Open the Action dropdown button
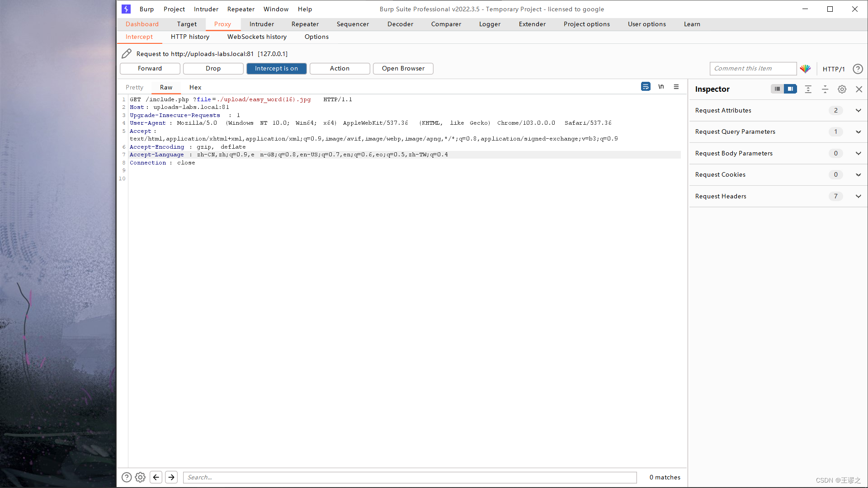 point(340,69)
